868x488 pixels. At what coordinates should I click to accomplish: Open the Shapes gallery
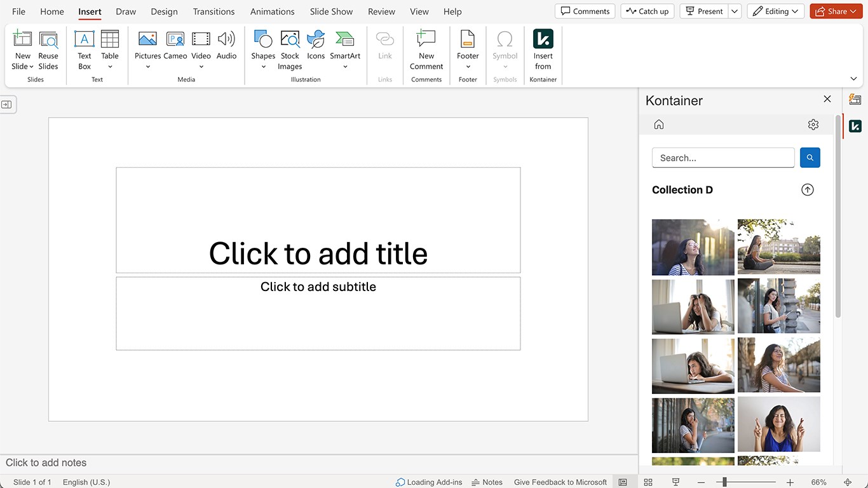pos(263,50)
